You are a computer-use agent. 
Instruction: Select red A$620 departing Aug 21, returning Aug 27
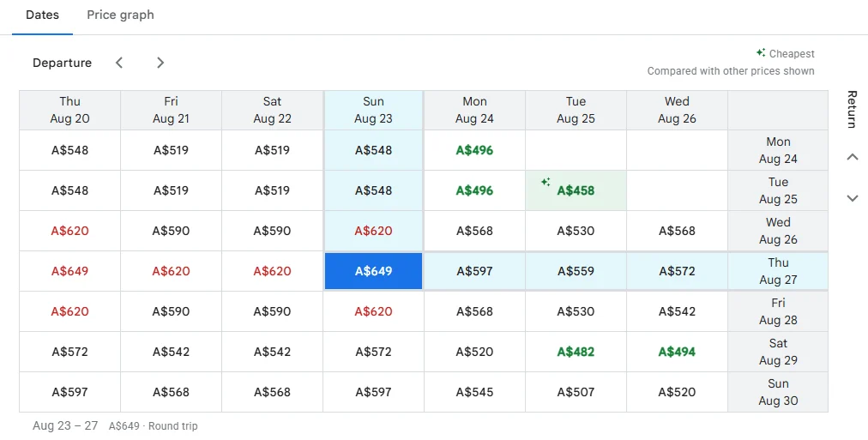tap(171, 271)
